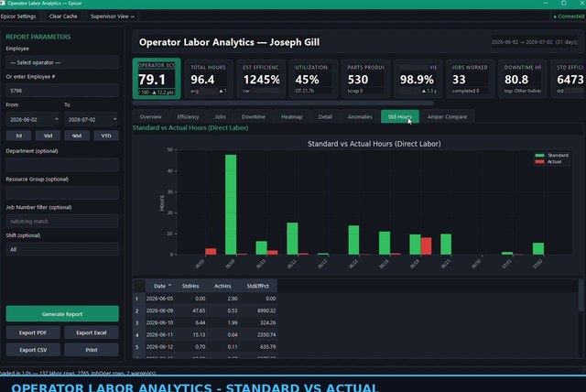Switch to the Anomalies tab

coord(360,116)
